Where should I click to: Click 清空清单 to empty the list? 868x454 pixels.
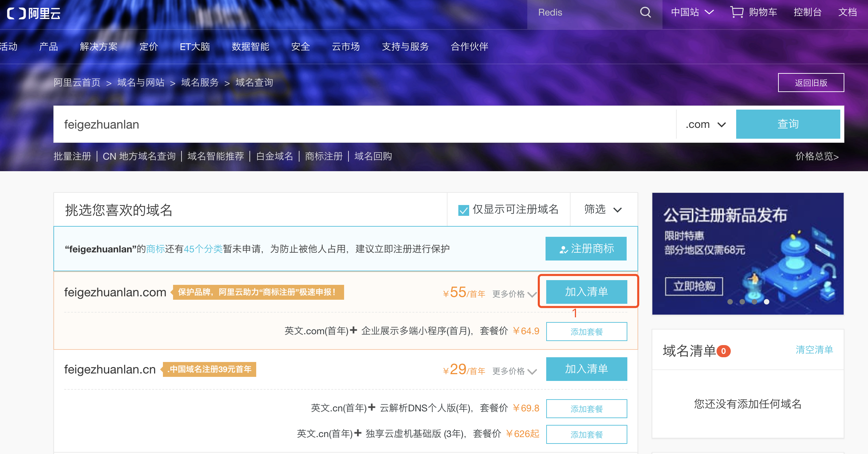point(816,350)
